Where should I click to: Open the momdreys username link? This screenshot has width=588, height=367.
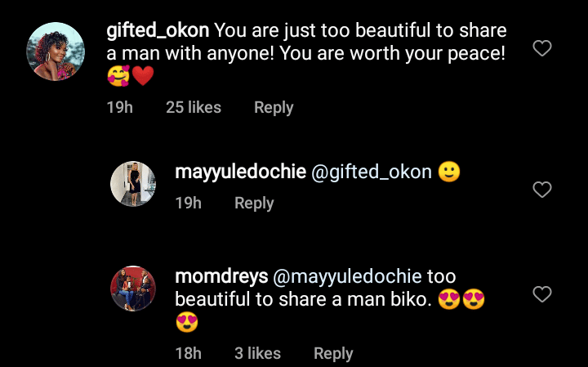click(x=221, y=276)
